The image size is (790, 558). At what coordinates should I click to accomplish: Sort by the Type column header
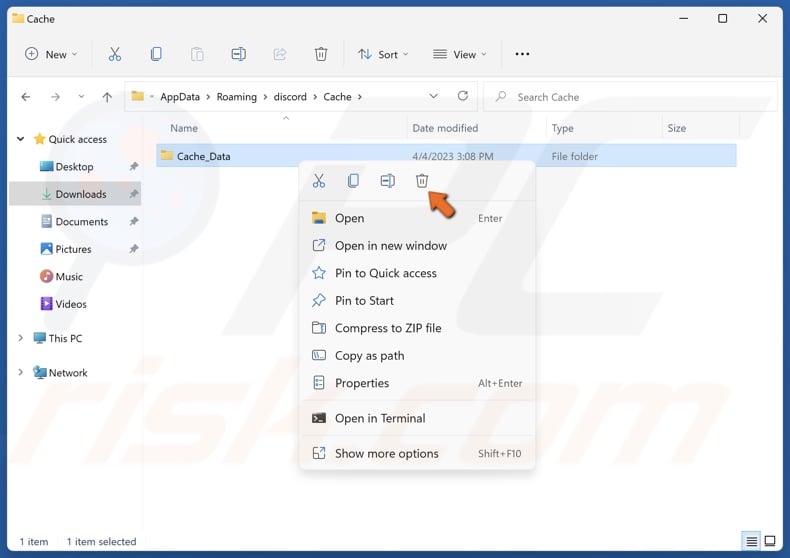(x=562, y=128)
